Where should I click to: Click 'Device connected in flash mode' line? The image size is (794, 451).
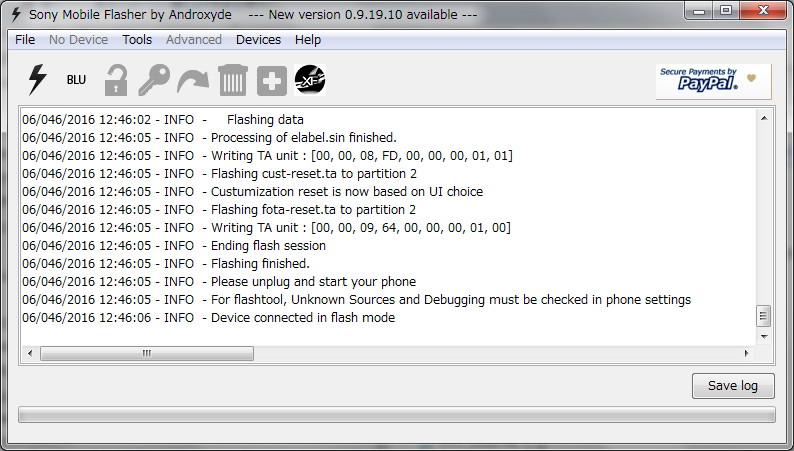click(209, 318)
